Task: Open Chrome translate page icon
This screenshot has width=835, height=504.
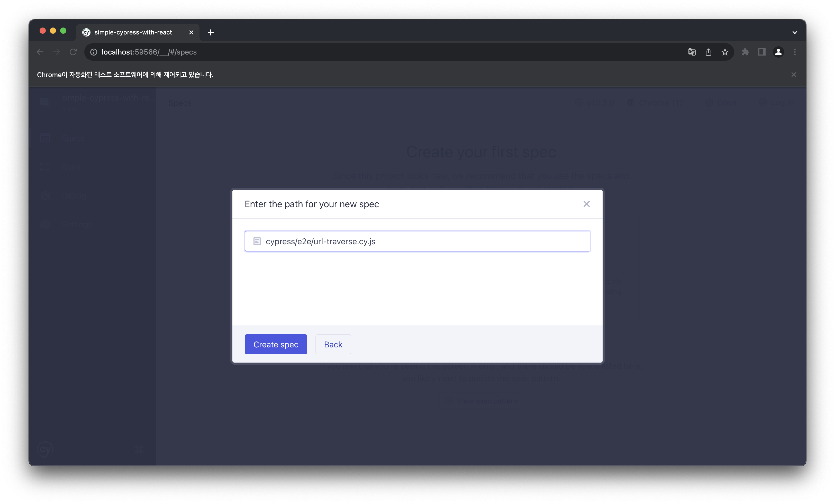Action: click(x=692, y=52)
